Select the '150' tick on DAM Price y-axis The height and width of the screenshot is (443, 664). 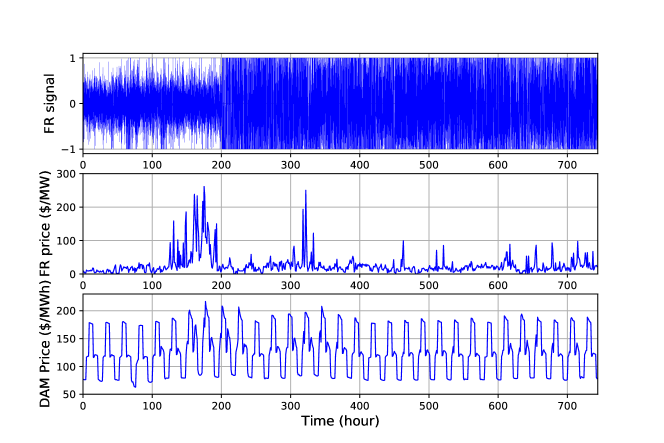66,339
